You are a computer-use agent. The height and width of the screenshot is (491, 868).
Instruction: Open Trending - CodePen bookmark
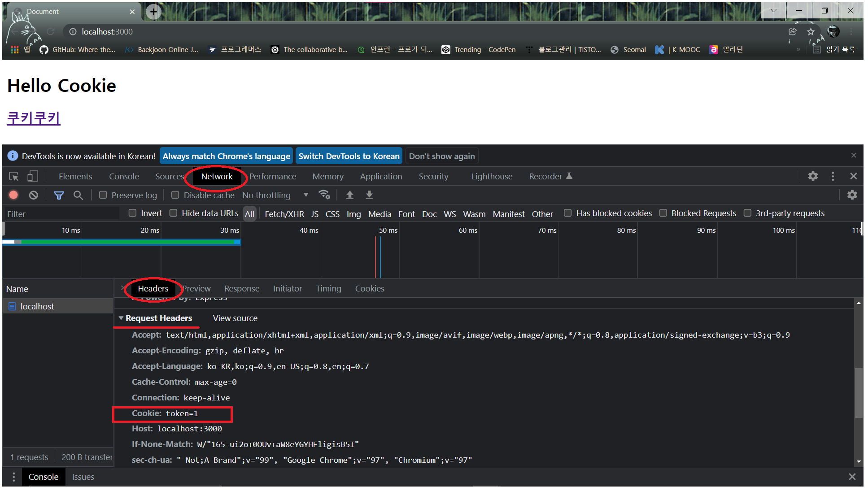479,49
